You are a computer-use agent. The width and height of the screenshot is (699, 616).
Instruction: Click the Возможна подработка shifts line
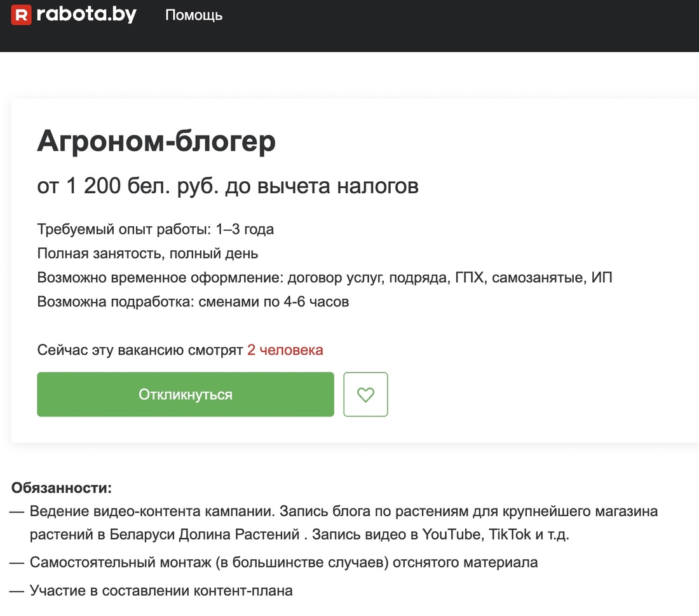point(193,301)
